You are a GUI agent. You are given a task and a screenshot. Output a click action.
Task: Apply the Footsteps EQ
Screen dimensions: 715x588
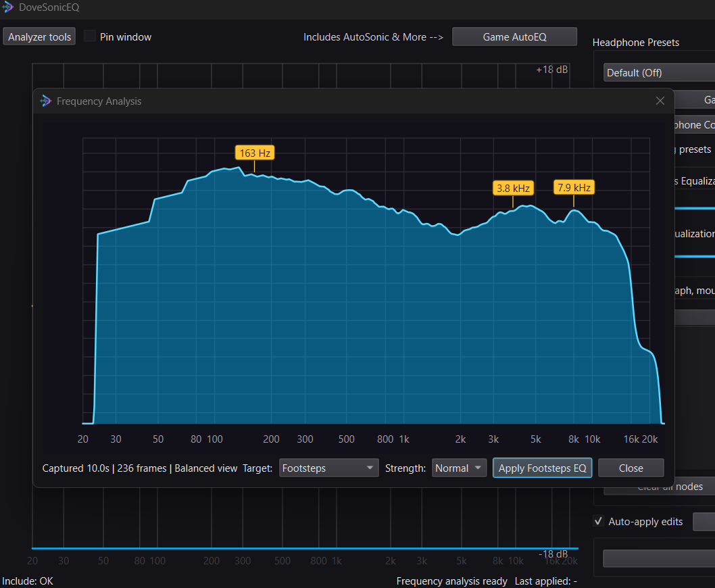coord(542,468)
